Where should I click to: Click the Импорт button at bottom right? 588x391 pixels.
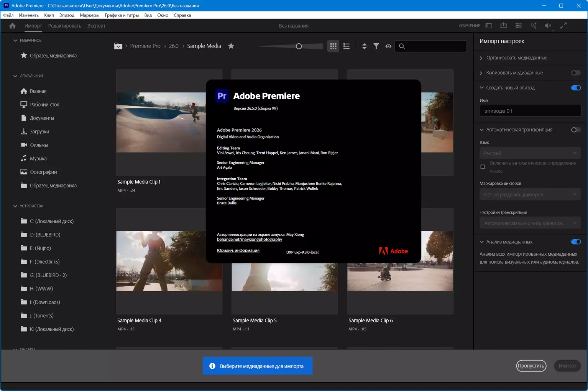[567, 366]
